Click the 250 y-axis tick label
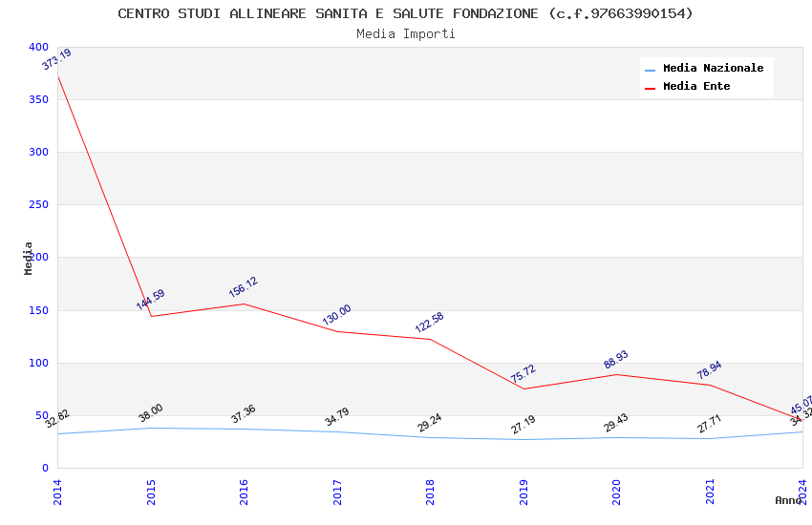Viewport: 812px width, 525px height. [x=38, y=205]
